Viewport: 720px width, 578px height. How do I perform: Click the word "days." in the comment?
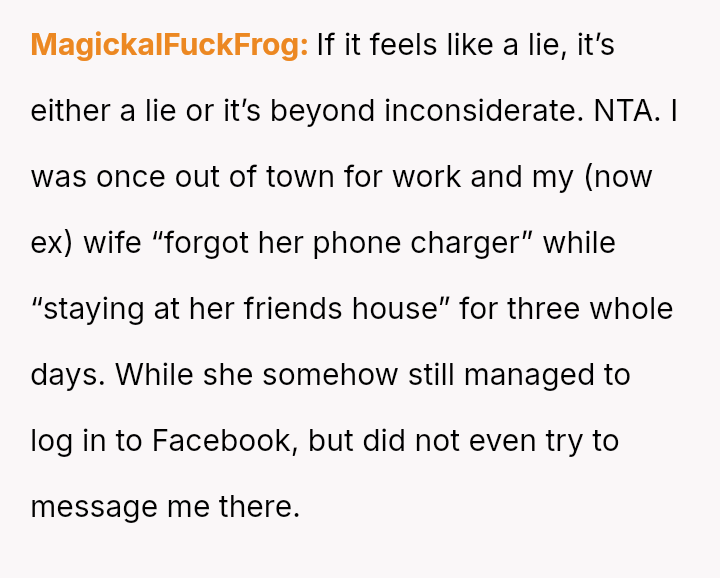[68, 375]
